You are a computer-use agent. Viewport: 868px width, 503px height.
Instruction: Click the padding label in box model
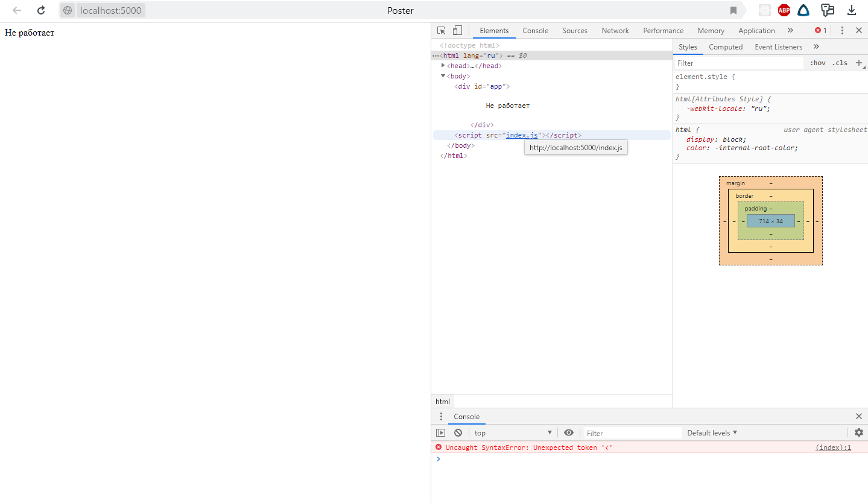tap(755, 208)
